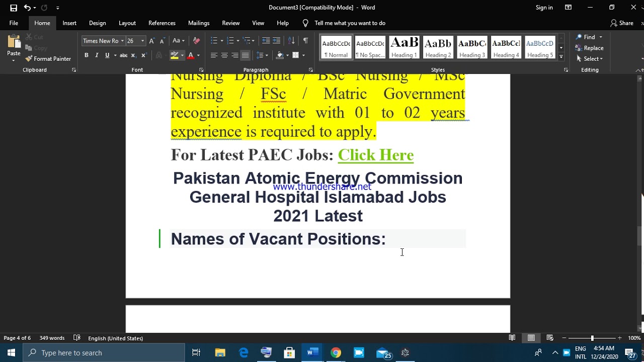This screenshot has height=362, width=644.
Task: Click the Undo arrow icon
Action: pyautogui.click(x=27, y=8)
